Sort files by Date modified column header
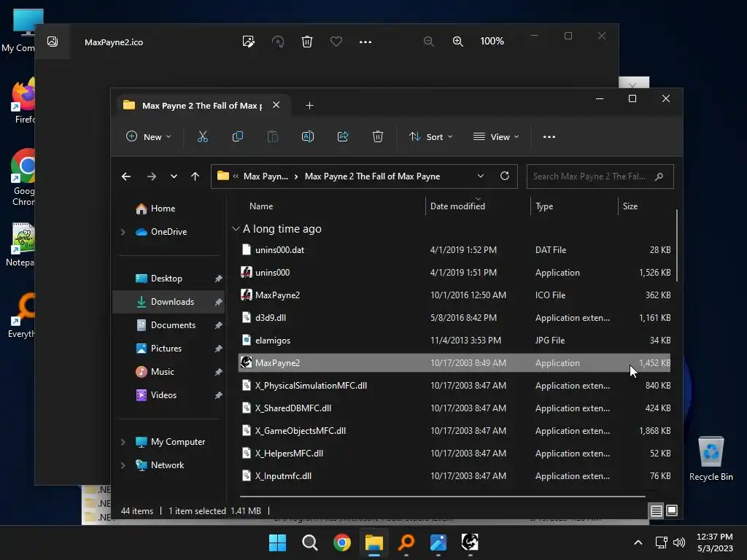Image resolution: width=747 pixels, height=560 pixels. coord(457,206)
